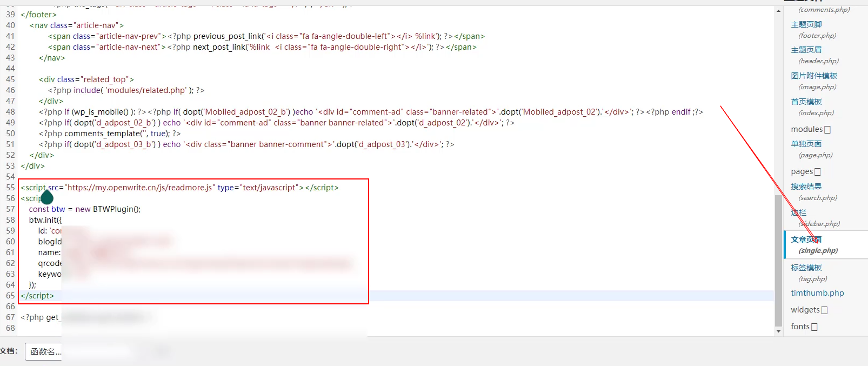Click the 'btw.init({' code line

45,220
